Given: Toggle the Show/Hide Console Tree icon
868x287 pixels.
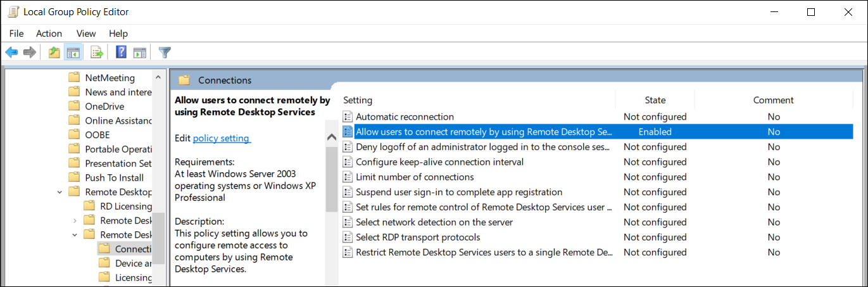Looking at the screenshot, I should [x=73, y=53].
